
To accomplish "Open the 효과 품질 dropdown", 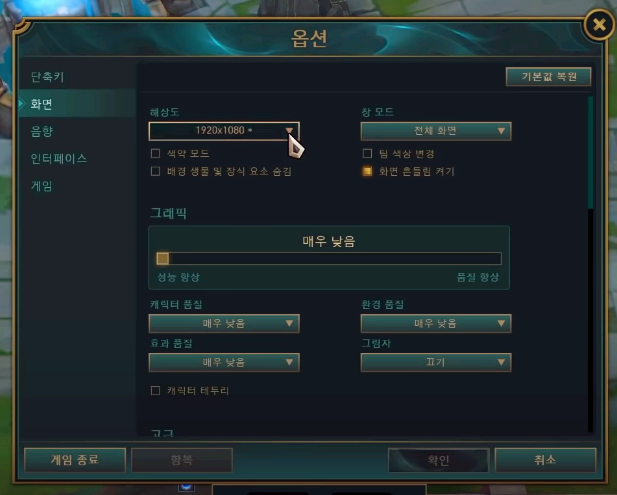I will [x=224, y=362].
